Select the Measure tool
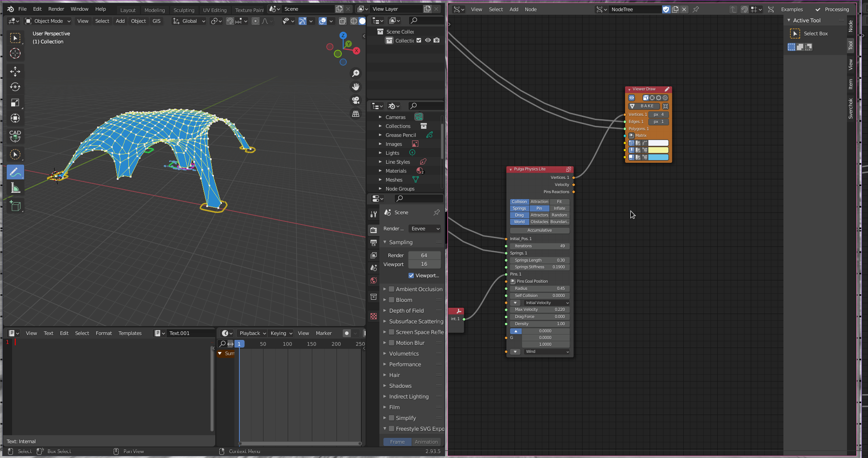Viewport: 868px width, 458px height. pyautogui.click(x=15, y=188)
